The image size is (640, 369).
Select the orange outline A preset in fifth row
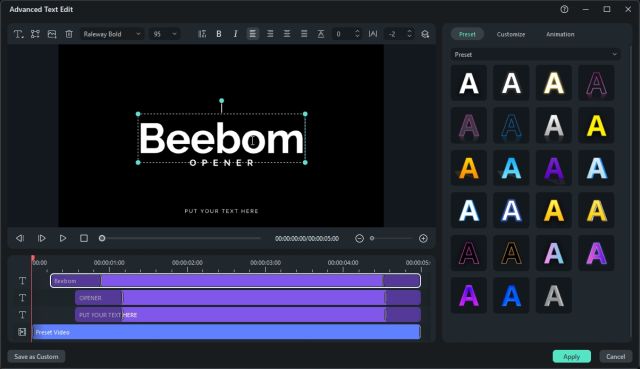511,253
